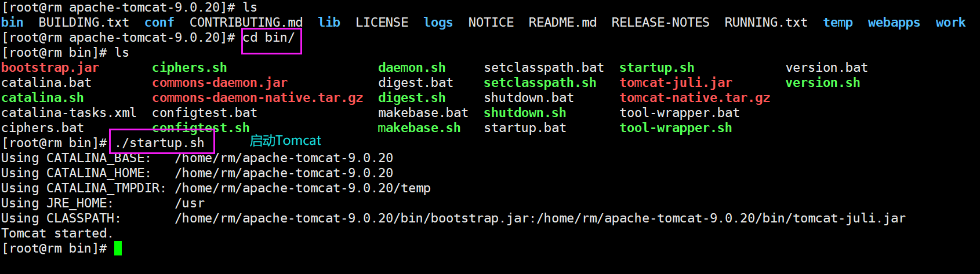Click the green version.sh file name

822,83
